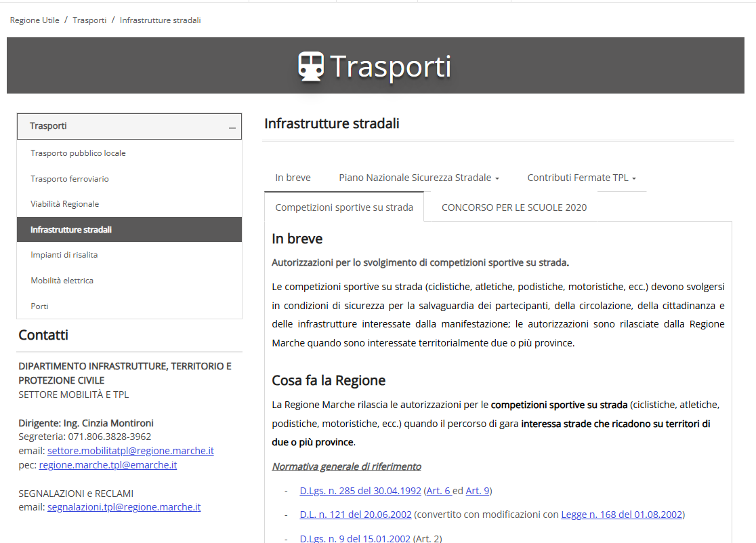Click the In breve section heading
Screen dimensions: 756x543
(x=297, y=239)
